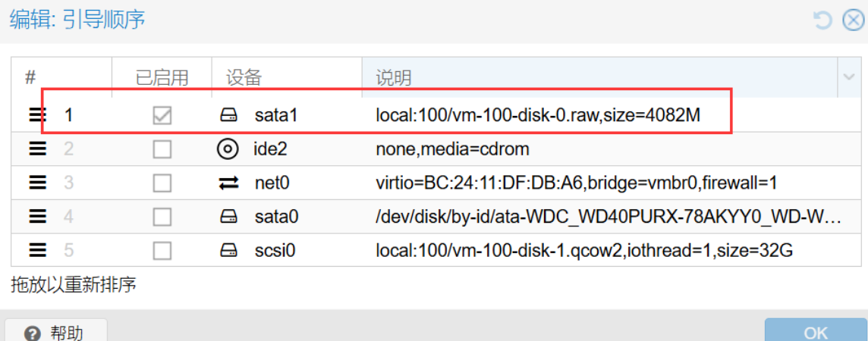Click the drag handle of the sata1 row
868x341 pixels.
[37, 115]
